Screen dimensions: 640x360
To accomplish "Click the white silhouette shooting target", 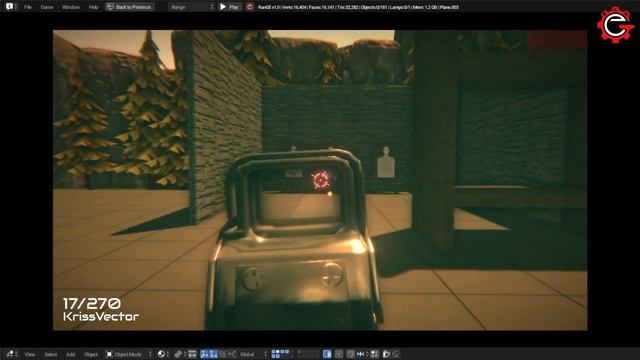I will (386, 162).
